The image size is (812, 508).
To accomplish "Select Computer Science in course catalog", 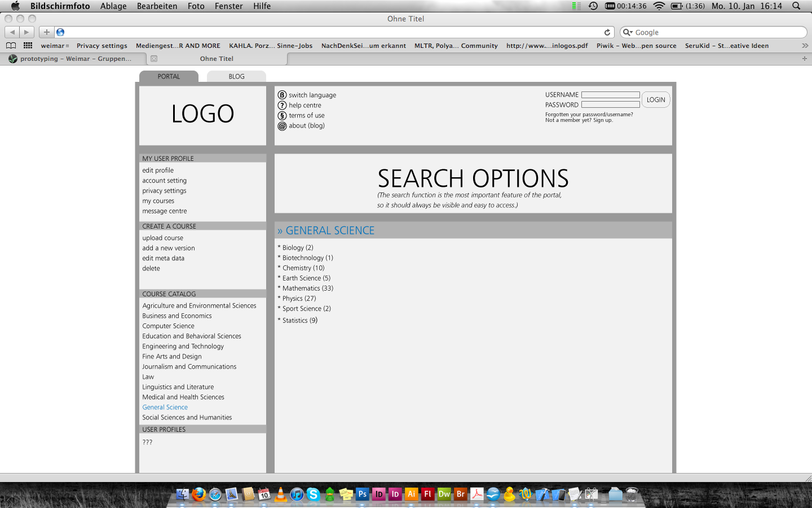I will [168, 326].
